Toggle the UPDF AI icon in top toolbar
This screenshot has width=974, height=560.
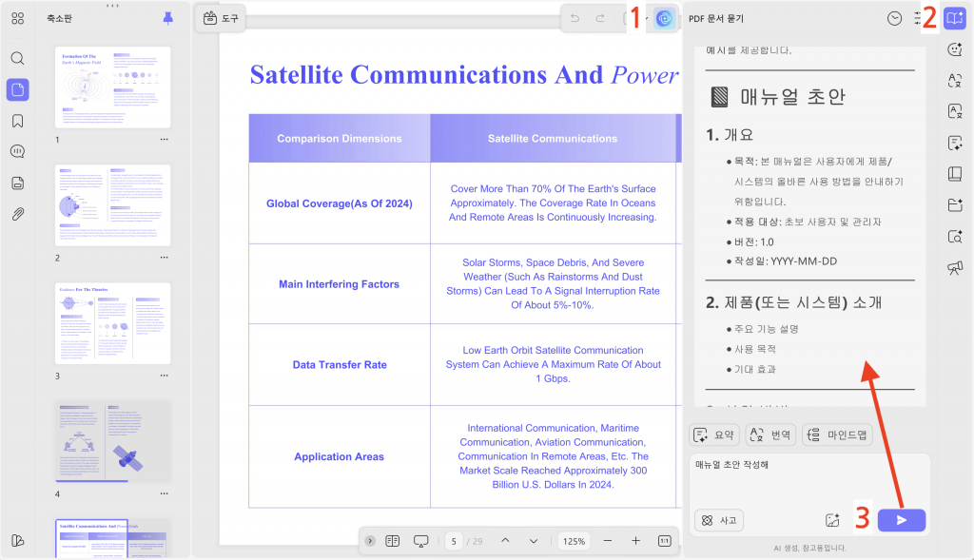click(x=664, y=19)
